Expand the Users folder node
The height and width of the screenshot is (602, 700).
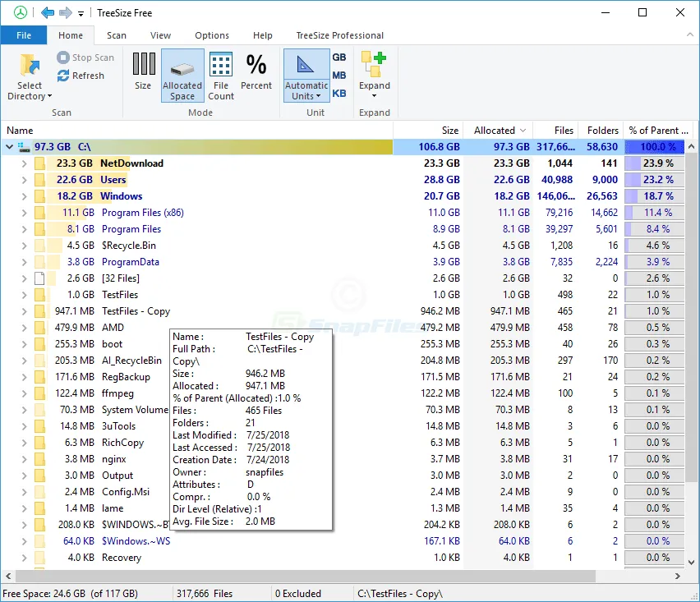24,180
